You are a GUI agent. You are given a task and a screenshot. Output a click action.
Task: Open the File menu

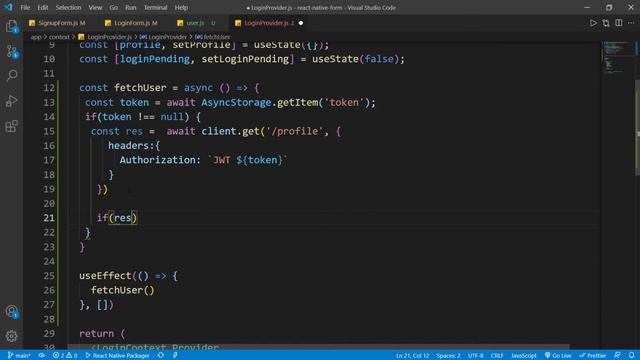[25, 7]
